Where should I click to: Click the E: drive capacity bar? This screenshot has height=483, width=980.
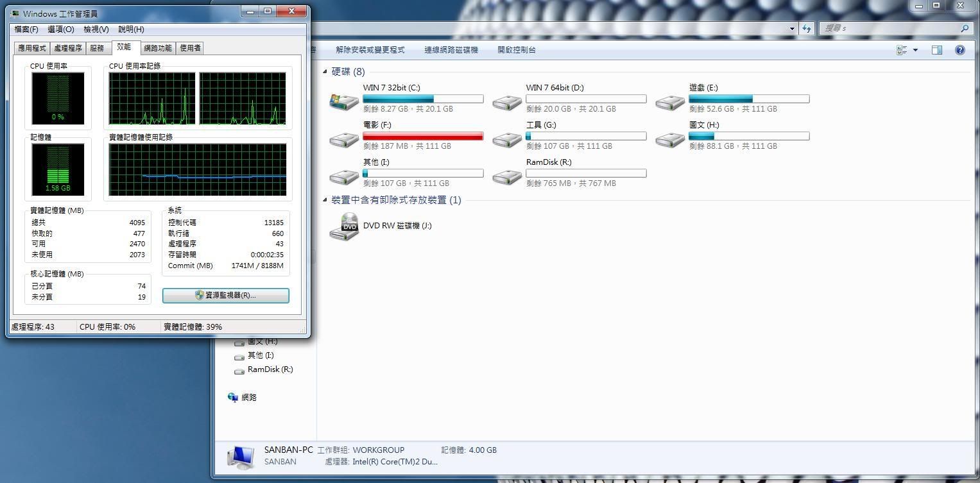tap(749, 99)
